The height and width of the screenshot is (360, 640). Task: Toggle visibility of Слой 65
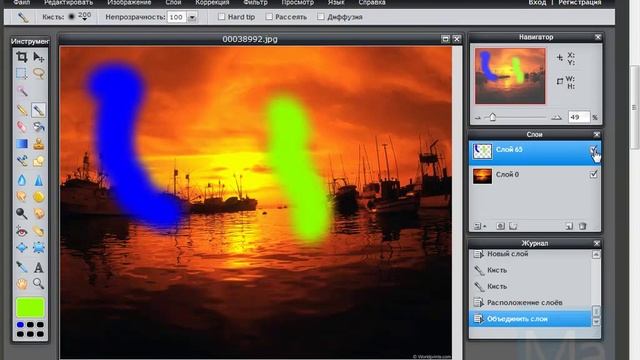tap(593, 150)
